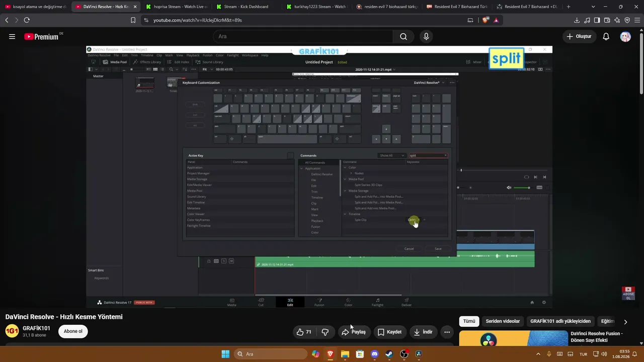This screenshot has height=362, width=644.
Task: Subscribe with the Abone ol button
Action: pos(73,331)
